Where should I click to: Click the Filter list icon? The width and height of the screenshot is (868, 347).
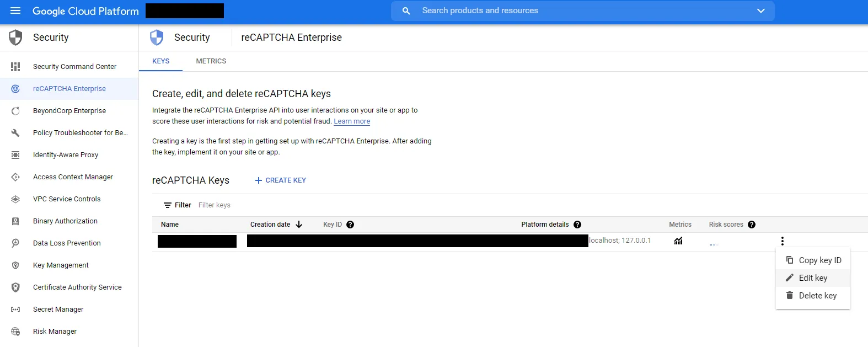coord(168,205)
